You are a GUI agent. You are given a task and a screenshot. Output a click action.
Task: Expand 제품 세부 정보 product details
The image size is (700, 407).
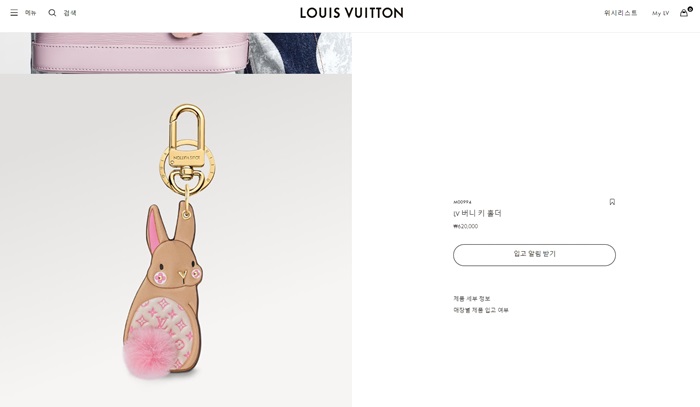coord(472,299)
